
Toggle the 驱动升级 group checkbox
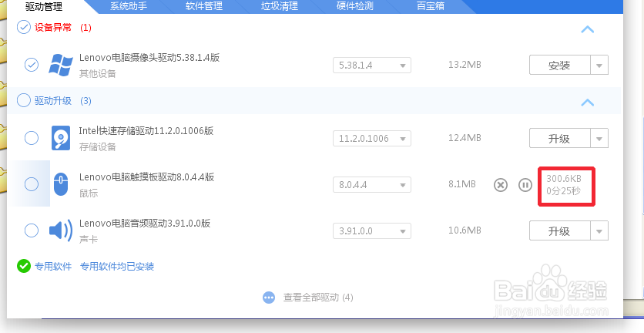coord(23,100)
